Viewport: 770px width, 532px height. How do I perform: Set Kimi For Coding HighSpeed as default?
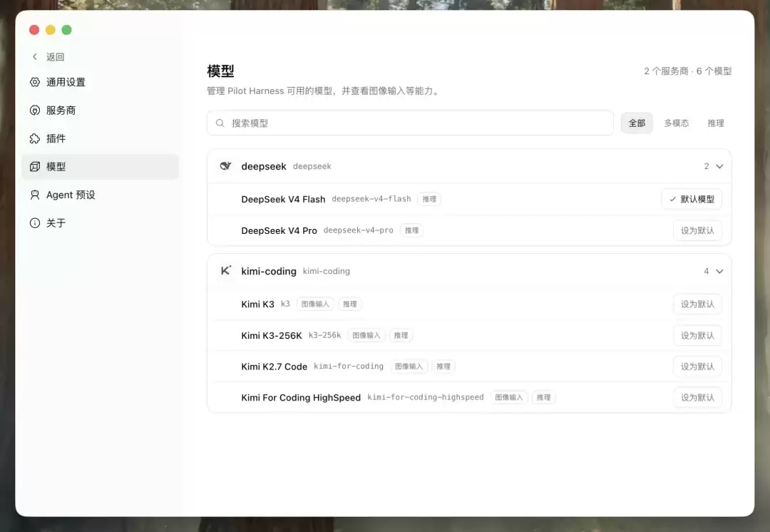697,397
